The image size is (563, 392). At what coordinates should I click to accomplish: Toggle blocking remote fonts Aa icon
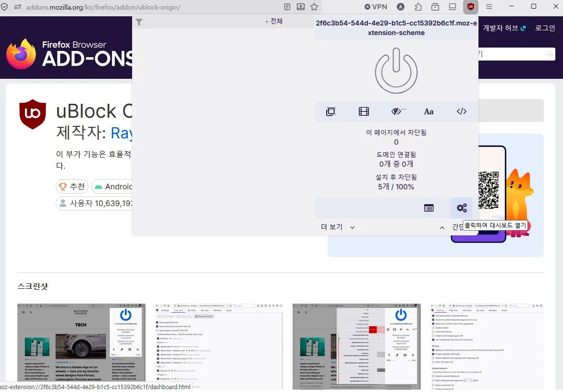click(428, 111)
